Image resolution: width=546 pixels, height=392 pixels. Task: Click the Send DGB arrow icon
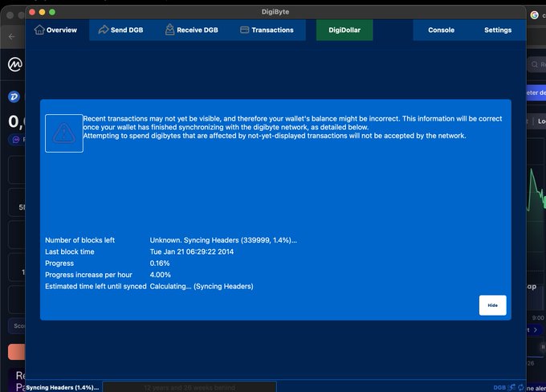[104, 30]
